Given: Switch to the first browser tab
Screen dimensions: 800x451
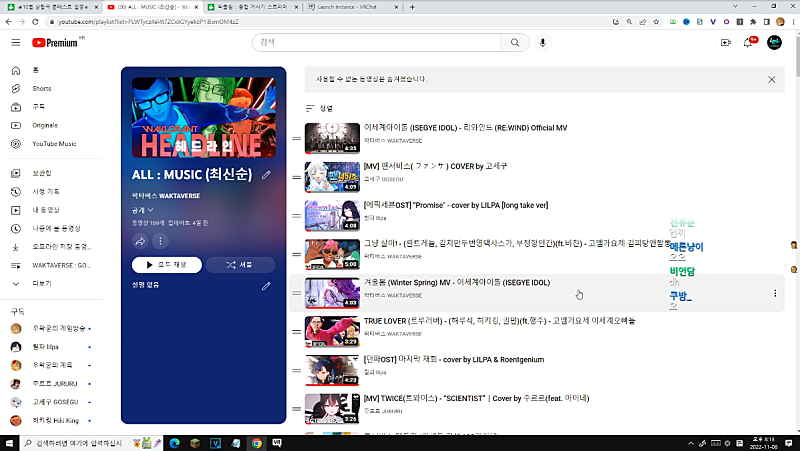Looking at the screenshot, I should pyautogui.click(x=53, y=7).
